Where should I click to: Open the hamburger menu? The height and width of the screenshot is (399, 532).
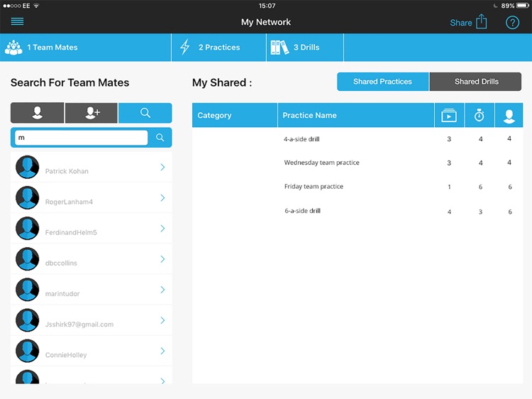pos(17,21)
